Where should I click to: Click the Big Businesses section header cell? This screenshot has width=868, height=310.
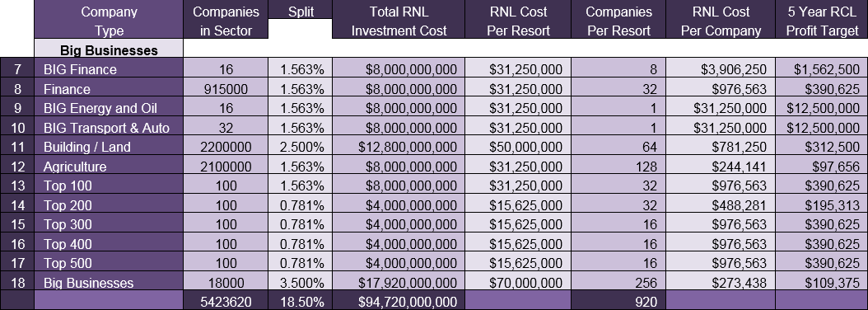click(109, 49)
